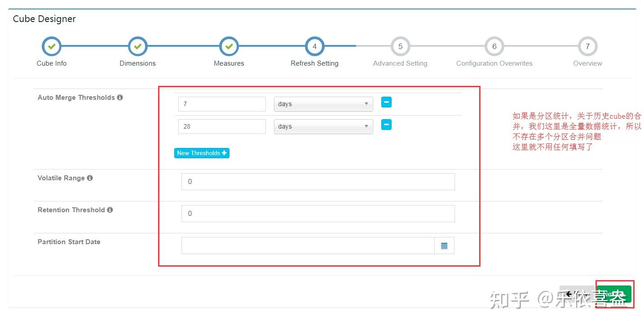Open the unit dropdown for 28 threshold
The image size is (644, 326).
click(x=323, y=126)
